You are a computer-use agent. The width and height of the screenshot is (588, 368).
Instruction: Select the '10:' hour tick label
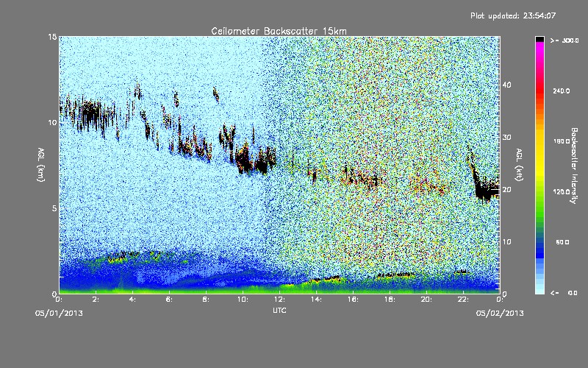[x=243, y=300]
